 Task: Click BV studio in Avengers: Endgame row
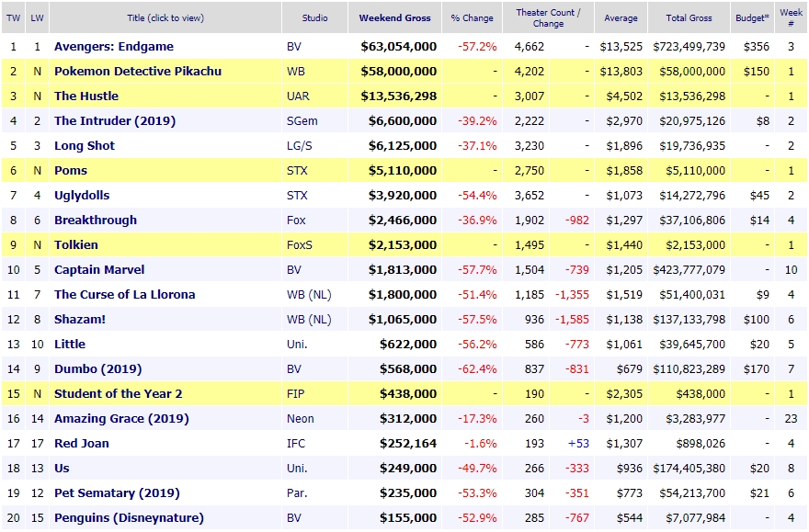click(x=293, y=46)
